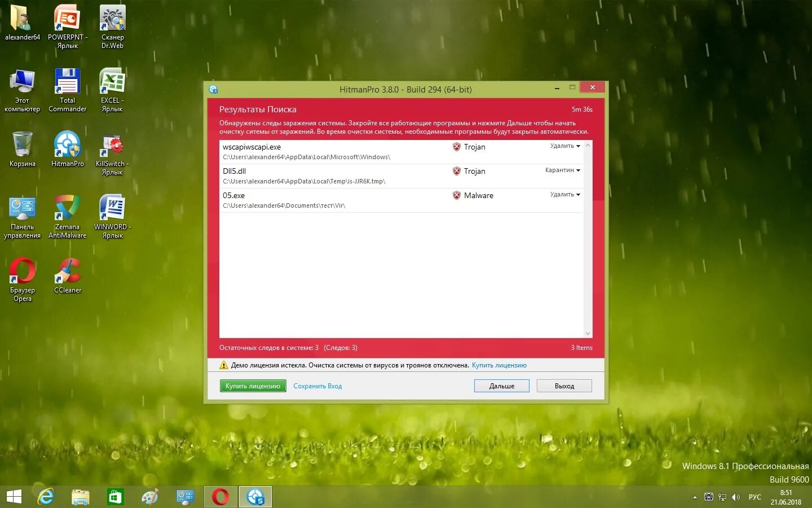Launch the CCleaner desktop icon
Viewport: 812px width, 508px height.
click(x=67, y=271)
